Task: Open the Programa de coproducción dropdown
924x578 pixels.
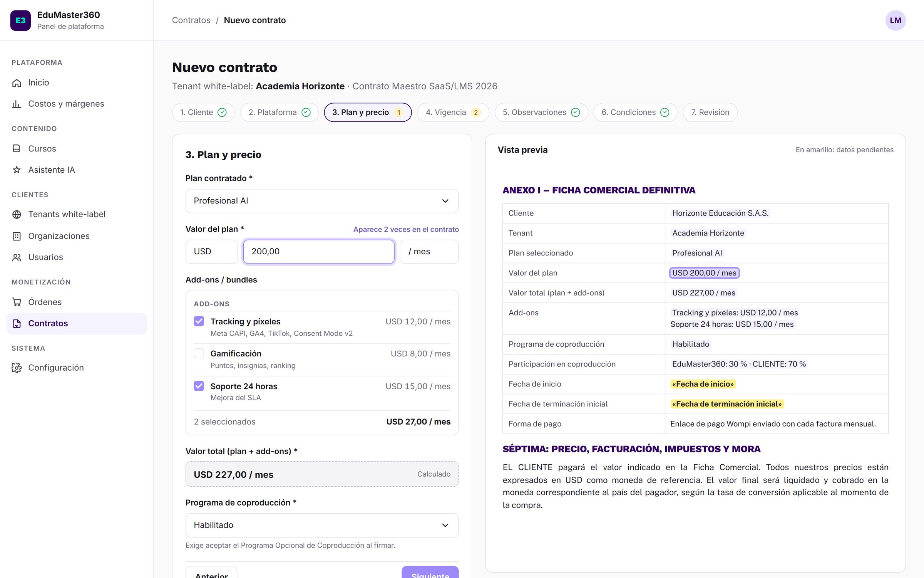Action: pyautogui.click(x=322, y=525)
